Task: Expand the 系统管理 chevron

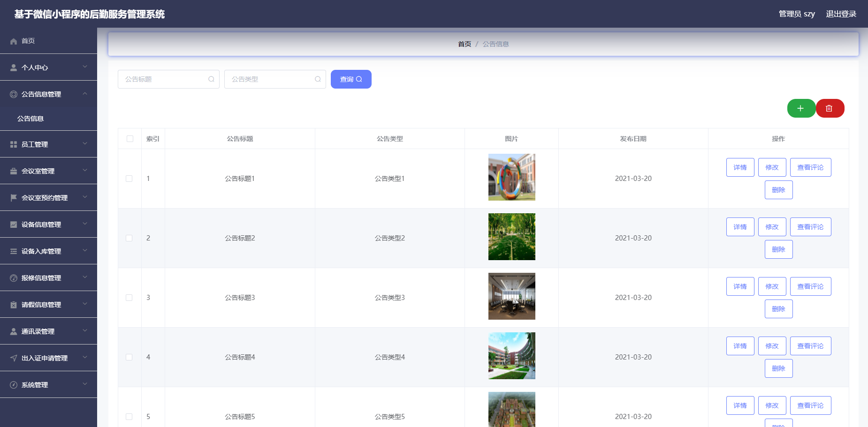Action: coord(85,384)
